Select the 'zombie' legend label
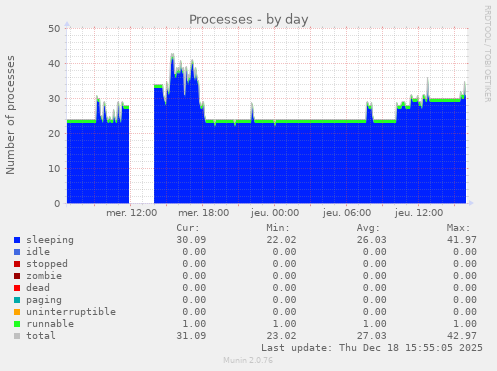The image size is (497, 371). click(44, 276)
